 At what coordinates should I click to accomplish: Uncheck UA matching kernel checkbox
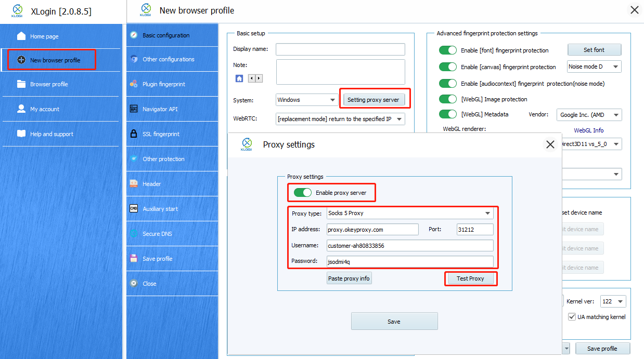tap(572, 317)
